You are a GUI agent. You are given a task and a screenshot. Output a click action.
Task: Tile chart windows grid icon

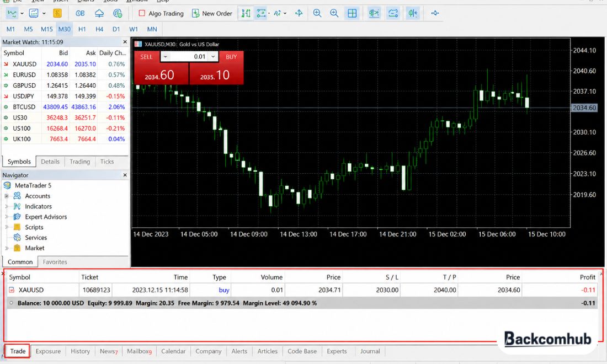352,14
